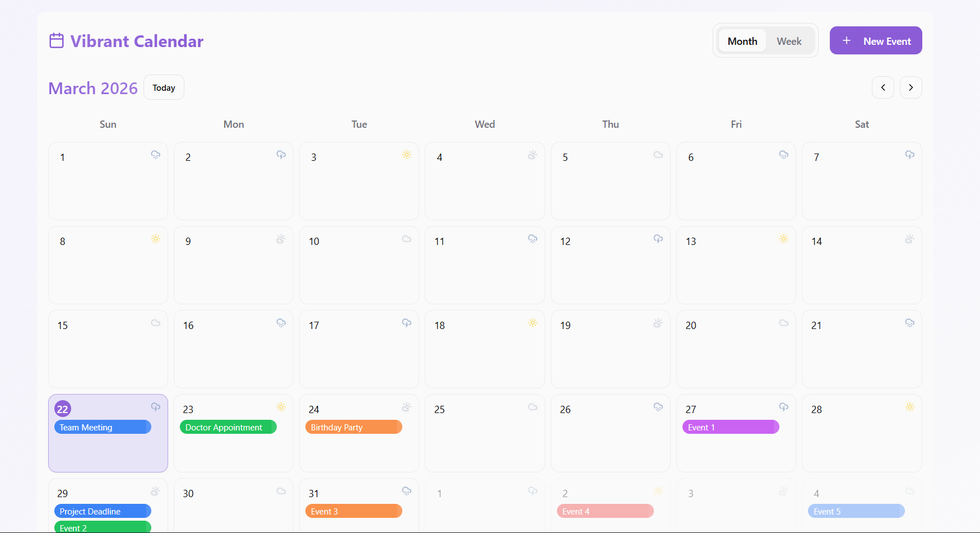Click the rain icon on March 27
The image size is (980, 533).
point(784,407)
